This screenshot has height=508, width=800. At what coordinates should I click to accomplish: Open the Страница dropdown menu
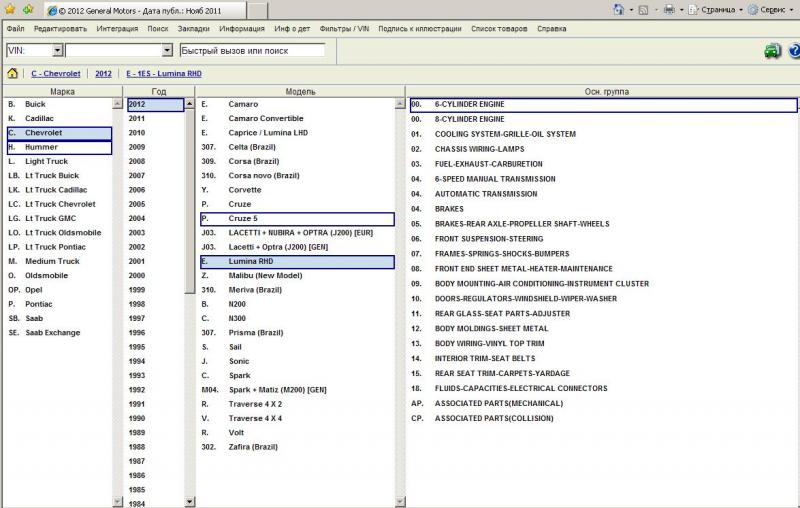(718, 9)
